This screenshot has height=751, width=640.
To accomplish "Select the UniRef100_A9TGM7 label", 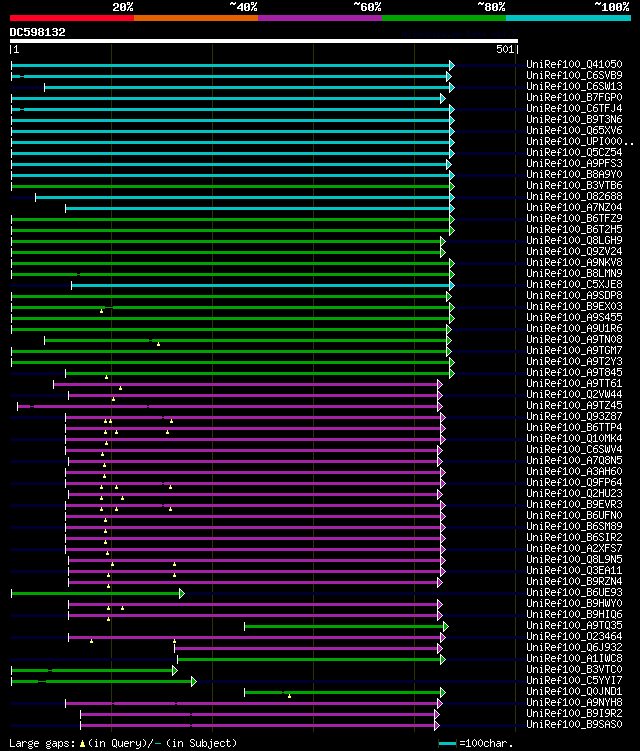I will (x=574, y=351).
